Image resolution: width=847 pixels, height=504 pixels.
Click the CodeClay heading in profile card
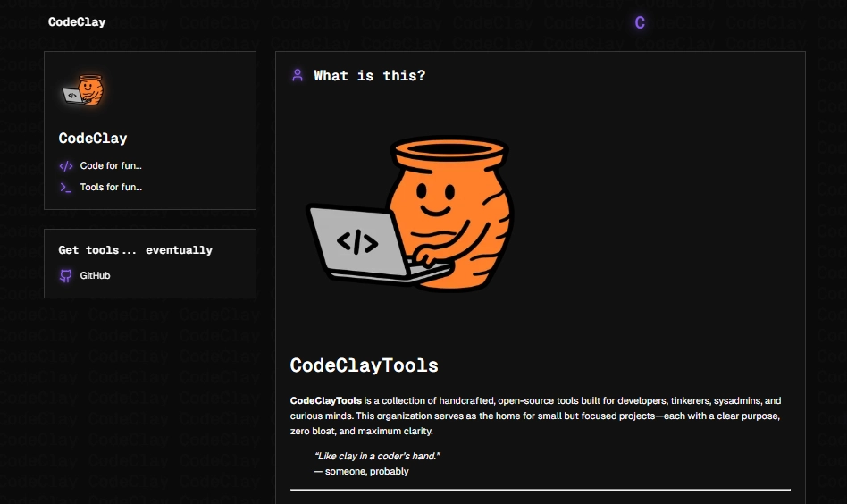coord(93,139)
